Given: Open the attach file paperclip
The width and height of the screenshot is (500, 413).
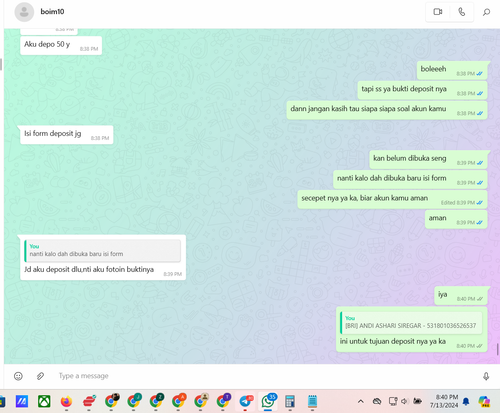Looking at the screenshot, I should 40,376.
